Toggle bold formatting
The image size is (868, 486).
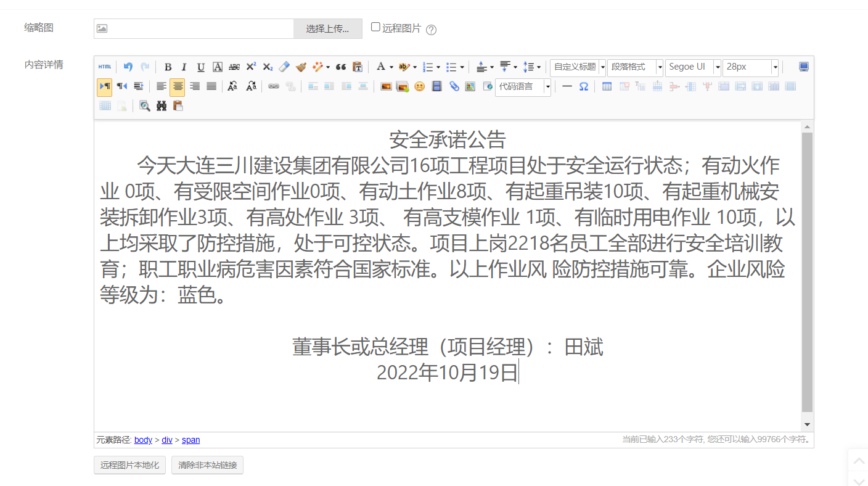168,67
